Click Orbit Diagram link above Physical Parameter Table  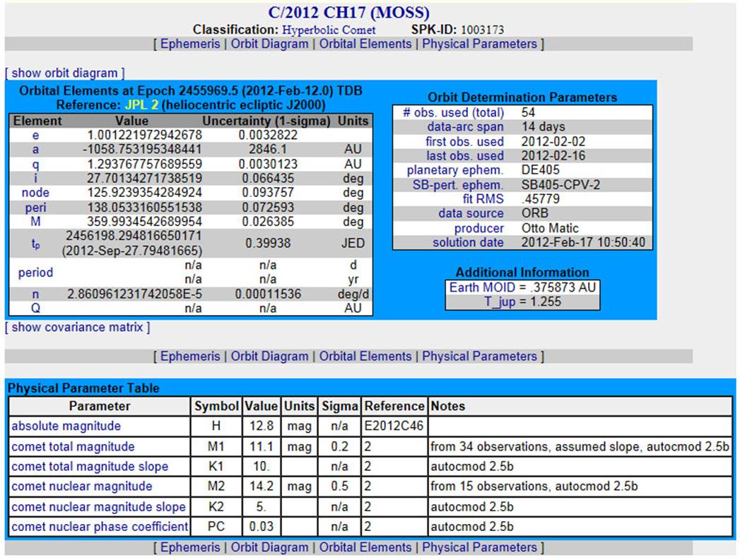pos(269,357)
